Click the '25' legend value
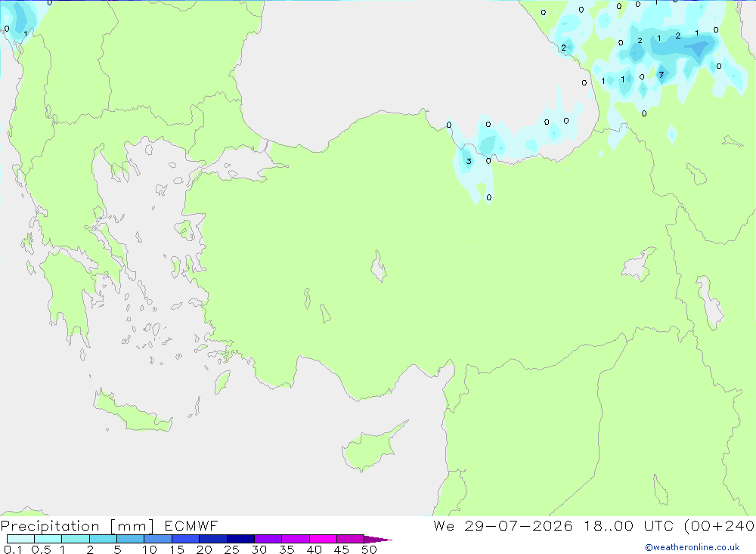This screenshot has height=554, width=756. [231, 549]
